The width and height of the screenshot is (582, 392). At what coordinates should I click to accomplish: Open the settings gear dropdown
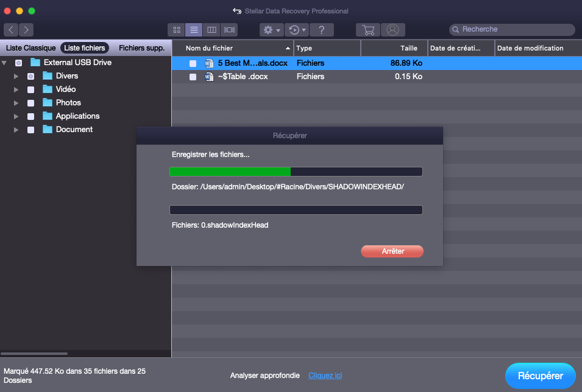271,30
